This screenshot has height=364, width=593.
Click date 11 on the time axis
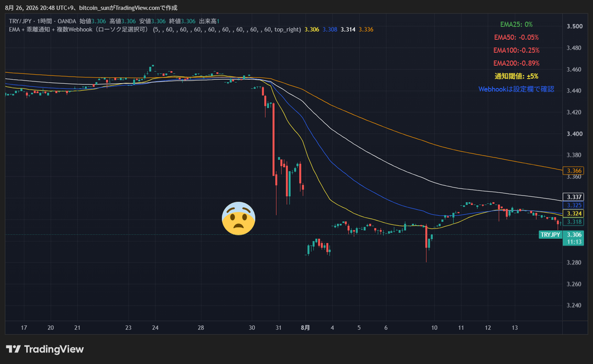pyautogui.click(x=461, y=328)
